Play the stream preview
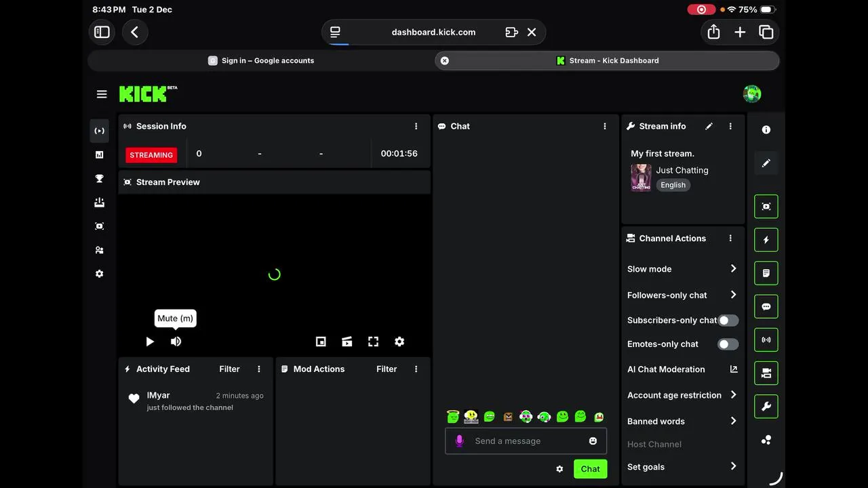The width and height of the screenshot is (868, 488). (x=150, y=342)
